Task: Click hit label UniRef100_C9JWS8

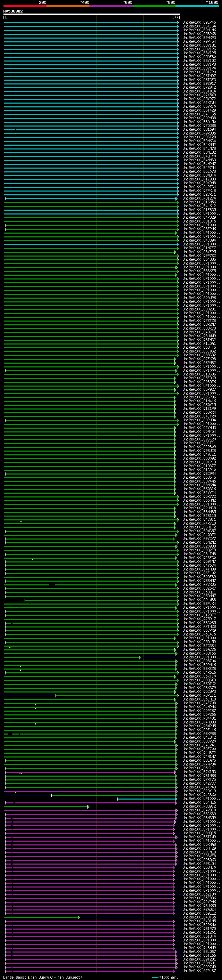Action: [x=199, y=600]
